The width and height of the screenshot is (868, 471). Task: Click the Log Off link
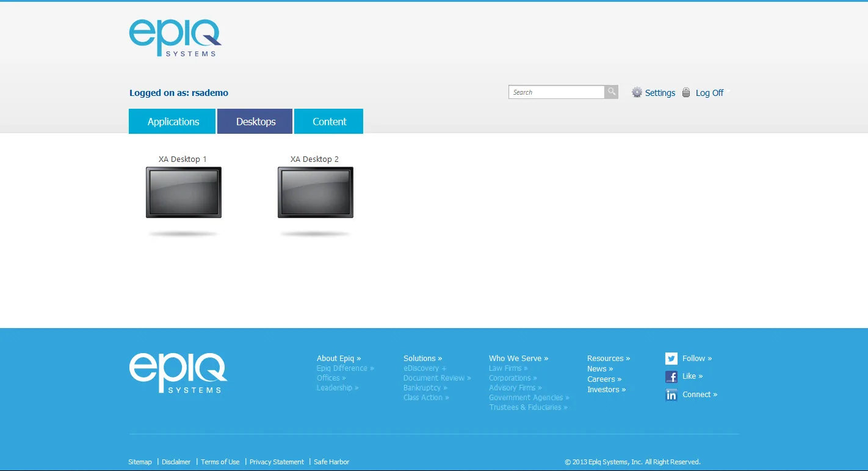point(709,93)
